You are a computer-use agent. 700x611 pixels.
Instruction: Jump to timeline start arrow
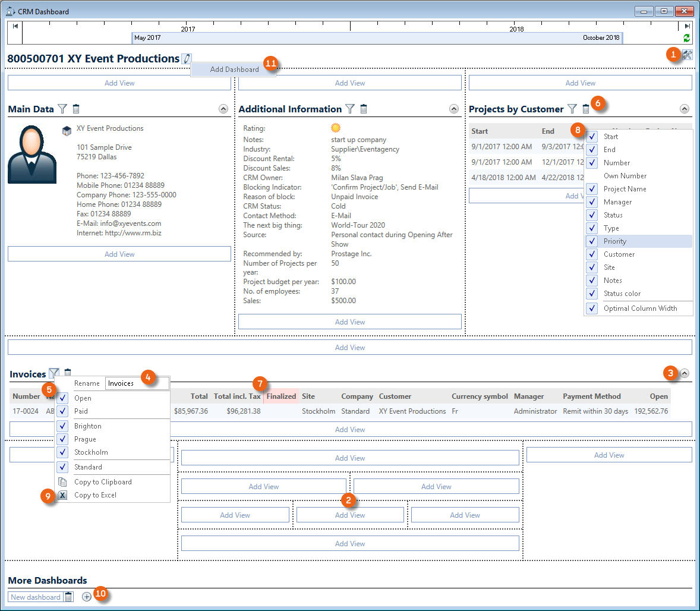point(15,26)
